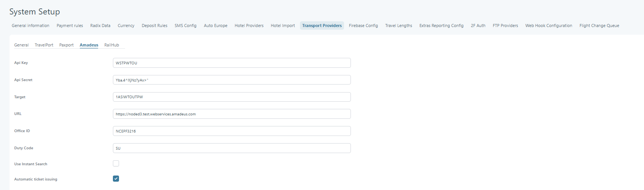Open Extras Reporting Config tab
Viewport: 644px width, 190px height.
[x=441, y=26]
